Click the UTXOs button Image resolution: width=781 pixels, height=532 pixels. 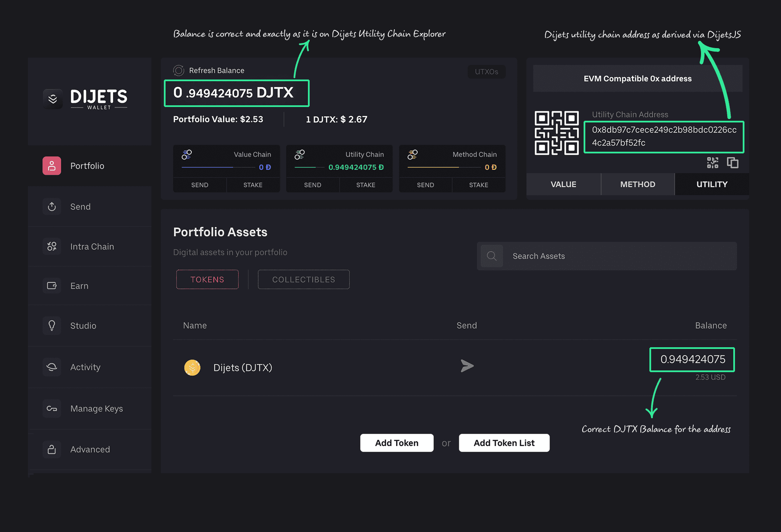point(486,72)
